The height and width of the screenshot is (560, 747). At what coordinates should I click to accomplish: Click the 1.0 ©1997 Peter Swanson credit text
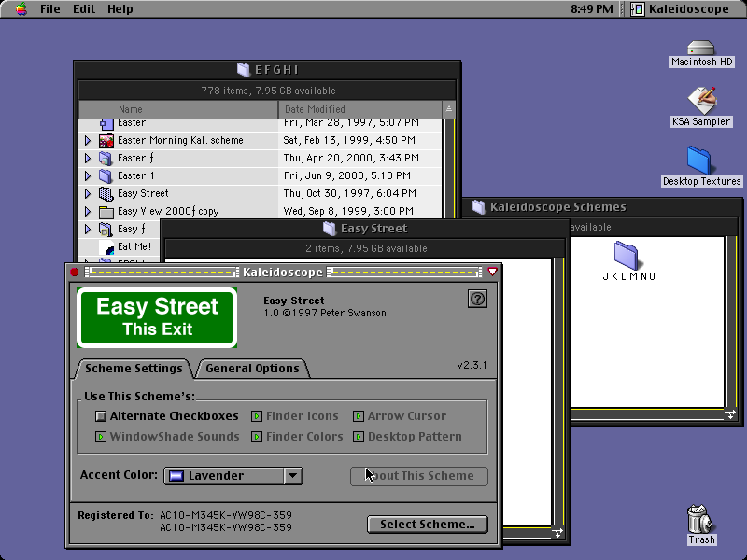click(x=325, y=314)
